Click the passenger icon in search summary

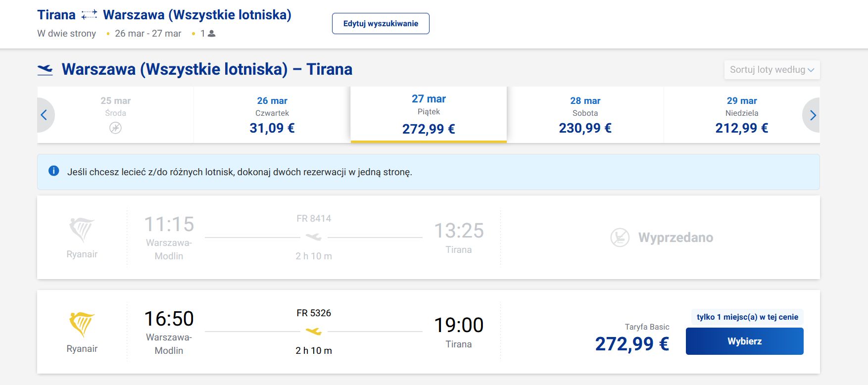[212, 34]
